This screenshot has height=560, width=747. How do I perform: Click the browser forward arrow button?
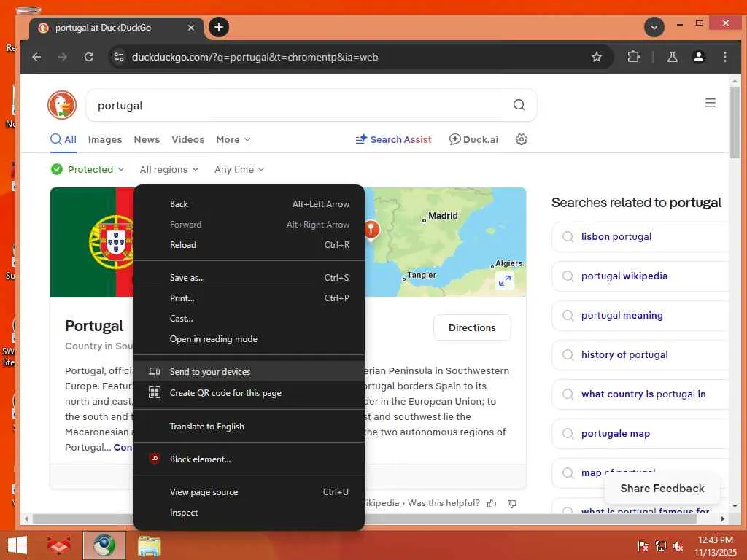tap(63, 57)
